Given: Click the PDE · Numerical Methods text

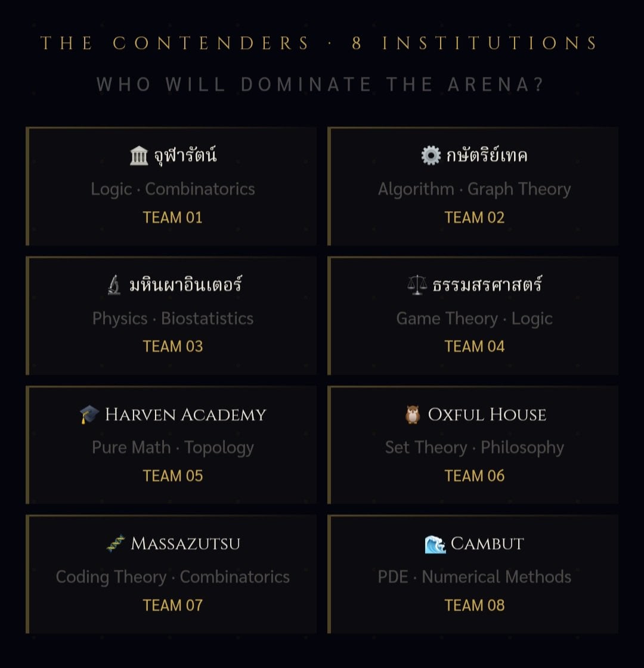Looking at the screenshot, I should [x=475, y=577].
